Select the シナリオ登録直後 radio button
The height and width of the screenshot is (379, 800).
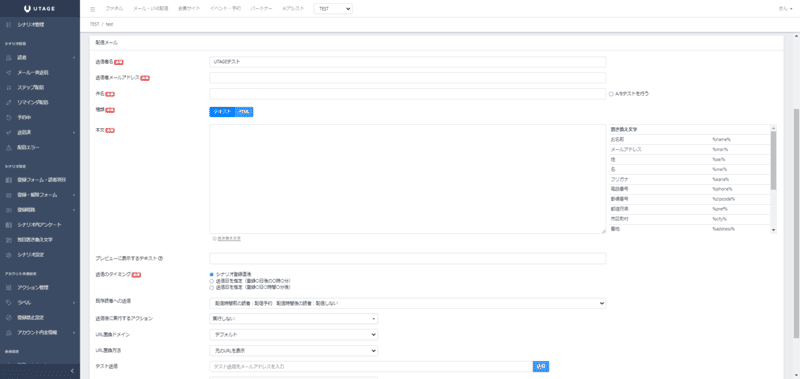click(x=212, y=274)
